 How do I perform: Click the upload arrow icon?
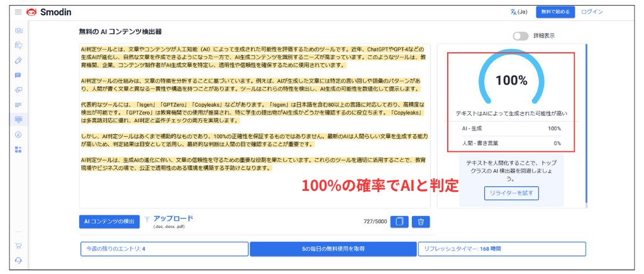(x=147, y=220)
